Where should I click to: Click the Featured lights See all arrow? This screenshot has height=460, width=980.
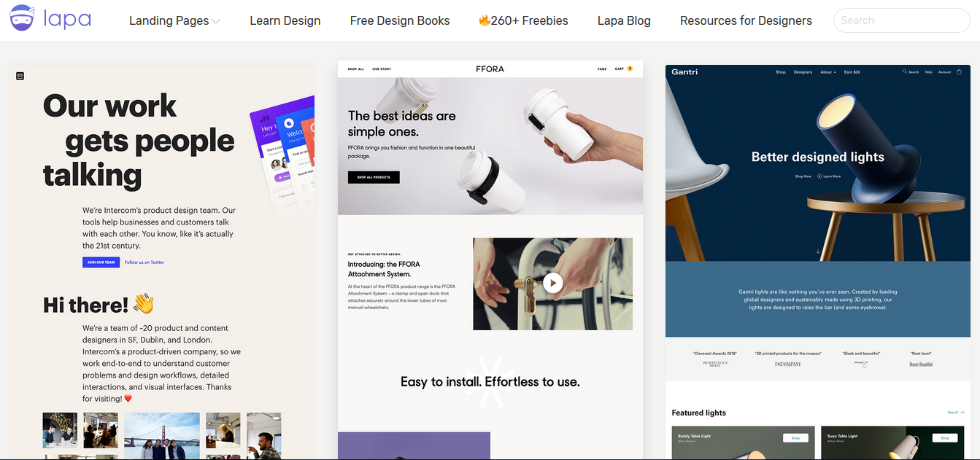pos(962,413)
